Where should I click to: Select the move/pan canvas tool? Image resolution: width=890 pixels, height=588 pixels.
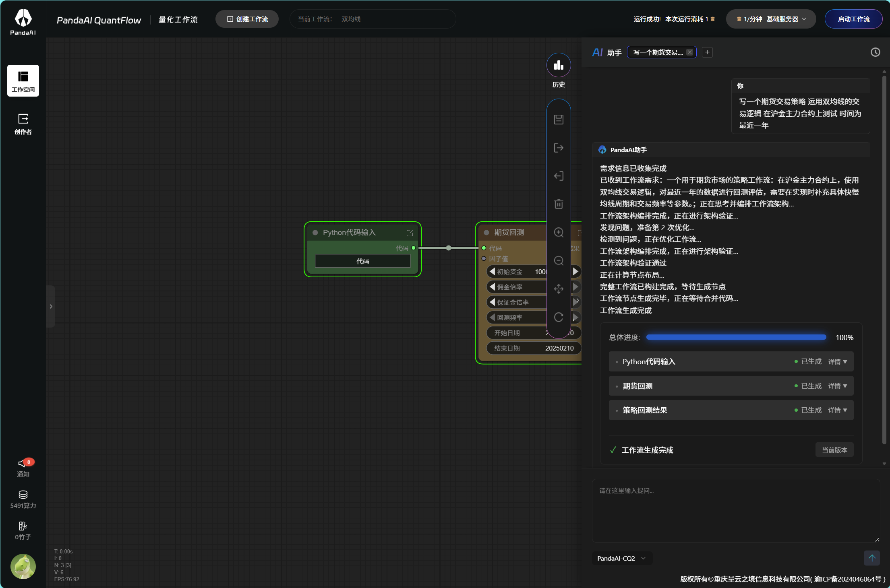[559, 289]
